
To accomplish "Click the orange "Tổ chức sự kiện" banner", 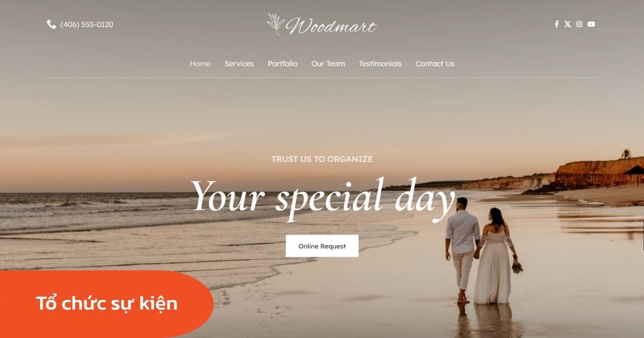I will click(x=106, y=304).
